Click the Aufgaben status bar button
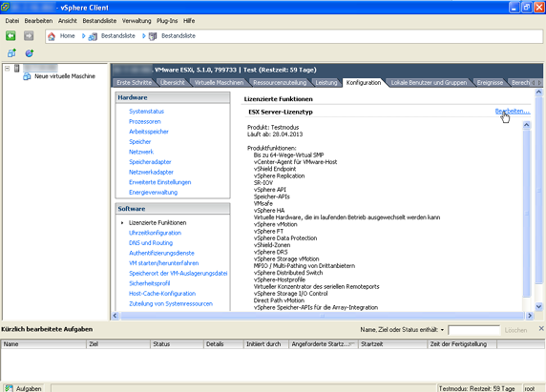The width and height of the screenshot is (546, 392). pyautogui.click(x=23, y=388)
